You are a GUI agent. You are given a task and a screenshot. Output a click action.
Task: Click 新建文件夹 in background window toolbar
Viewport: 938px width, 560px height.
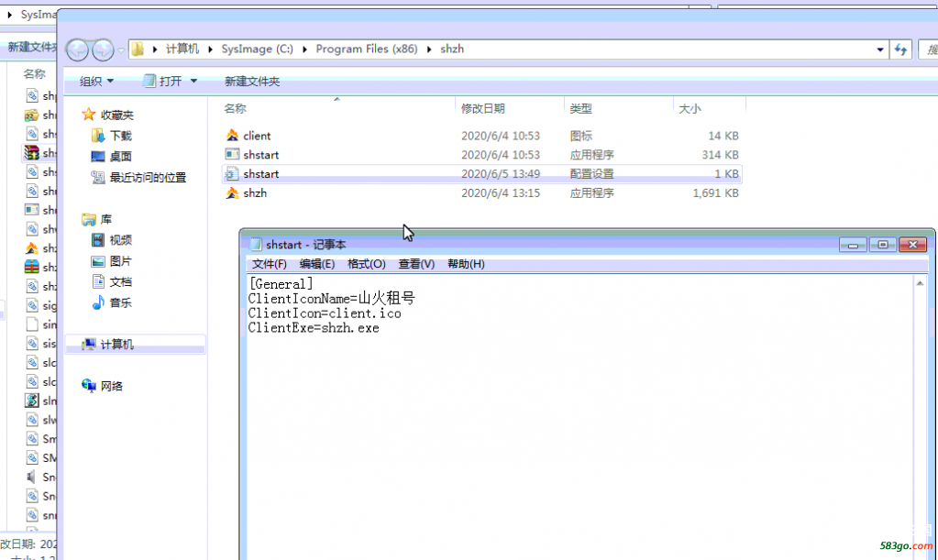coord(32,47)
